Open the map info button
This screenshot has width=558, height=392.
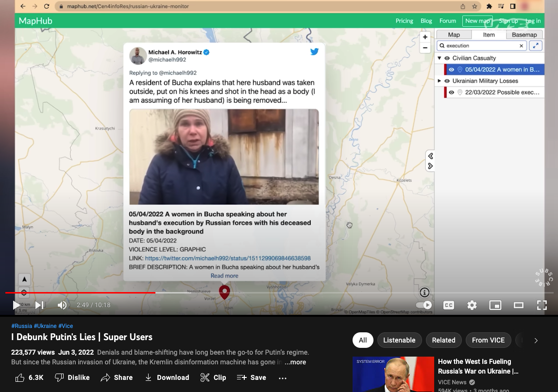[424, 293]
